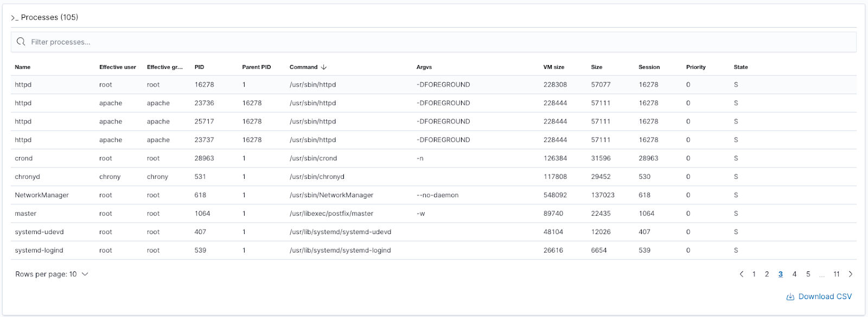The height and width of the screenshot is (317, 868).
Task: Click the terminal prompt icon beside Processes
Action: coord(15,18)
